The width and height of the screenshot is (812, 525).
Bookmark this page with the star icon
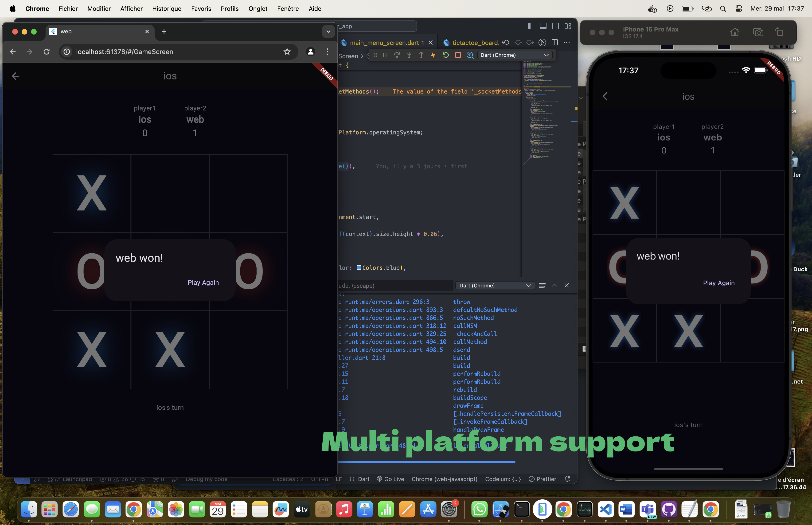tap(287, 51)
